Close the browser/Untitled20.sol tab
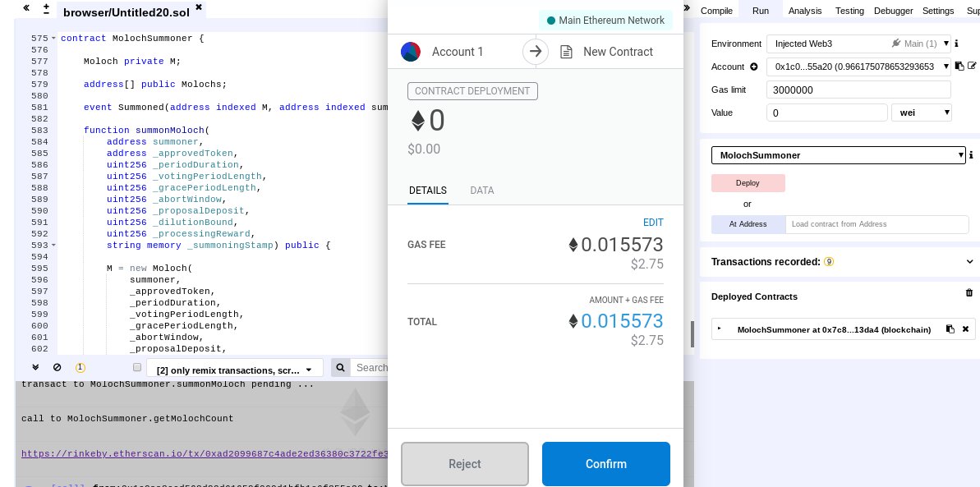This screenshot has height=487, width=980. tap(199, 7)
